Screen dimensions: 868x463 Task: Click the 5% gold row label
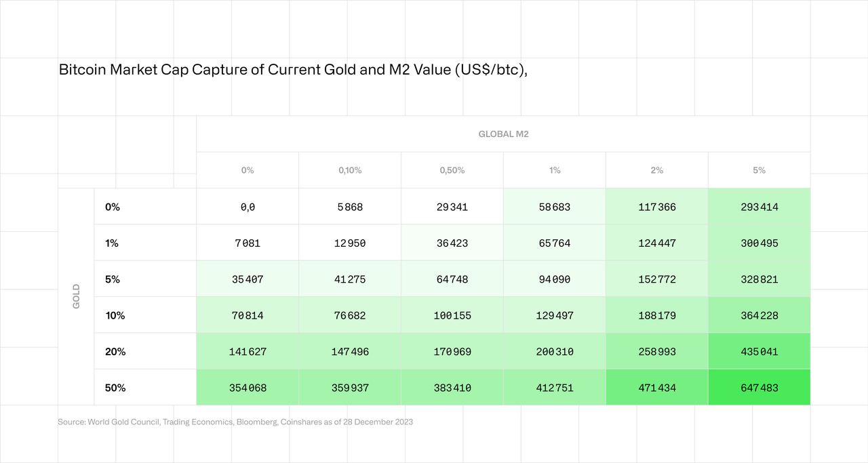(x=113, y=279)
